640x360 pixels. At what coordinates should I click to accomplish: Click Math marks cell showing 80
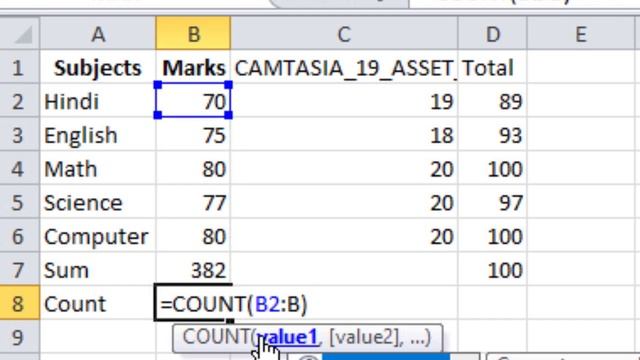point(193,168)
